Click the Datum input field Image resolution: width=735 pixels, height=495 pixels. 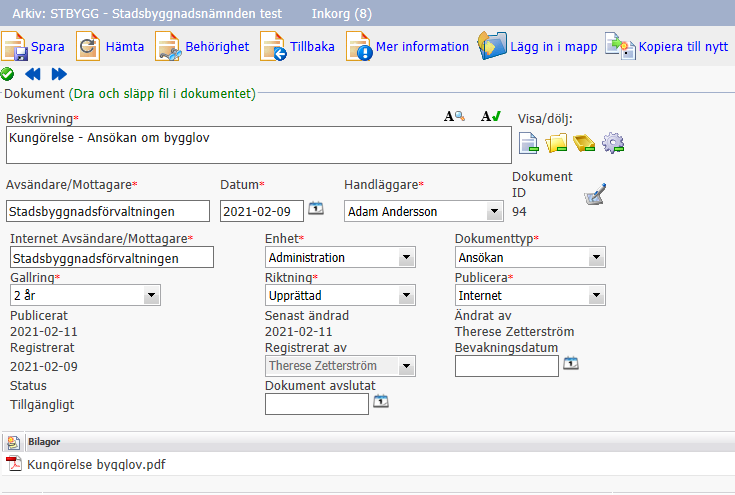[x=262, y=211]
